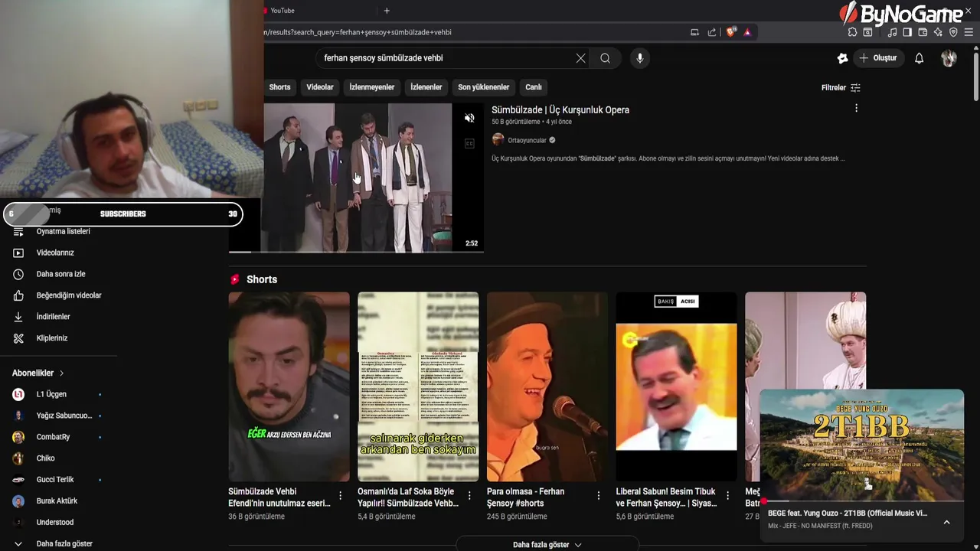Open Brave Rewards triangle icon
980x551 pixels.
pyautogui.click(x=747, y=32)
